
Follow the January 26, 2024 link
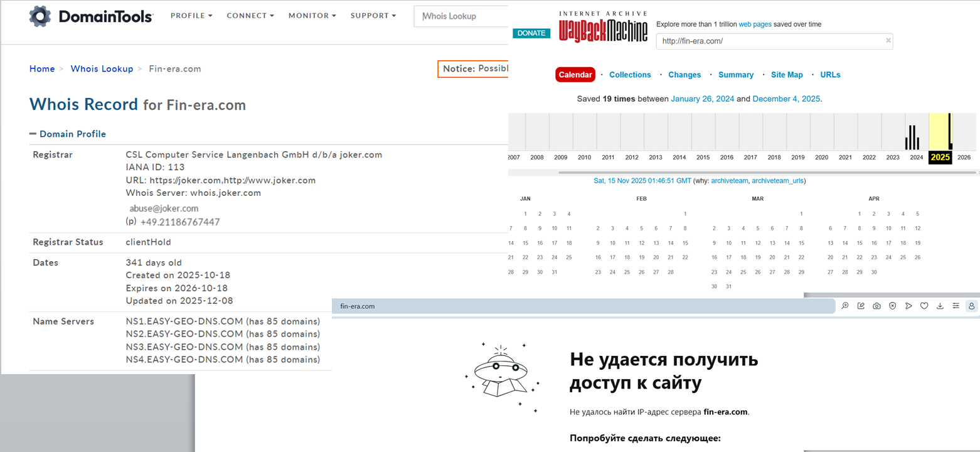(702, 99)
